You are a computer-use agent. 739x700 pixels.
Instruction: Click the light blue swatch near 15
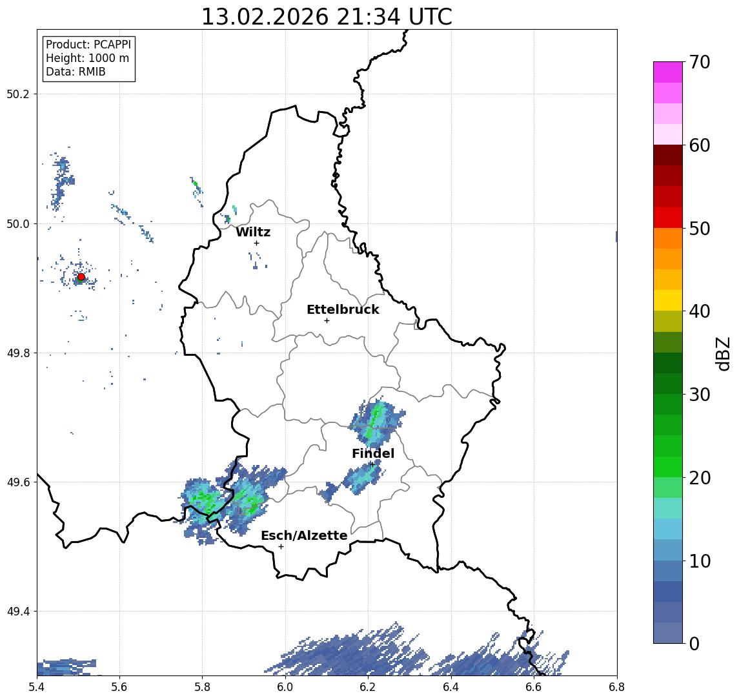tap(668, 530)
